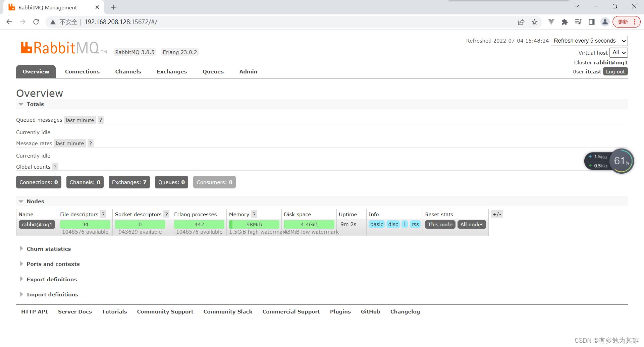Click the help icon next to Queued messages
The width and height of the screenshot is (644, 347).
click(x=100, y=120)
